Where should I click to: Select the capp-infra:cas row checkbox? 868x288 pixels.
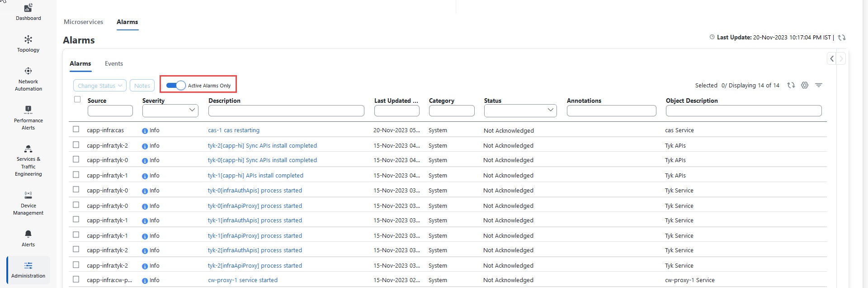coord(76,130)
